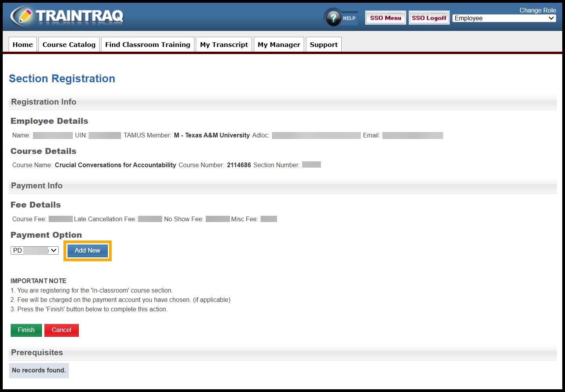This screenshot has width=565, height=392.
Task: Open My Transcript
Action: click(223, 44)
